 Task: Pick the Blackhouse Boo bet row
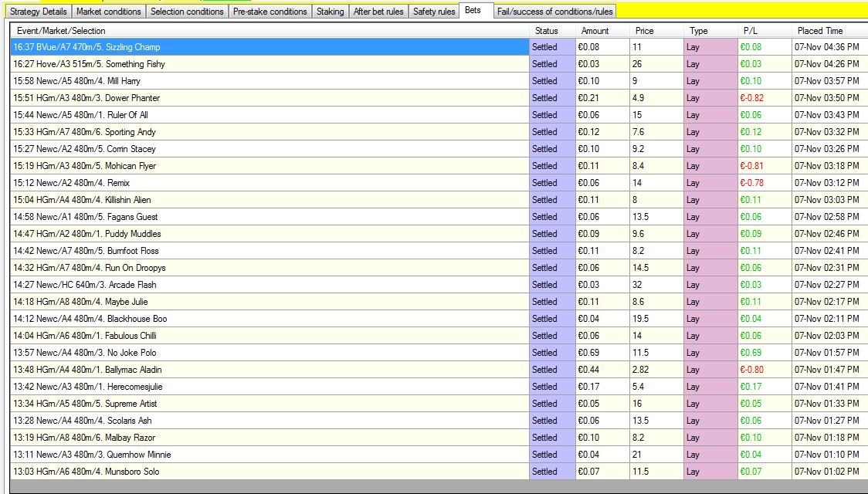coord(439,319)
